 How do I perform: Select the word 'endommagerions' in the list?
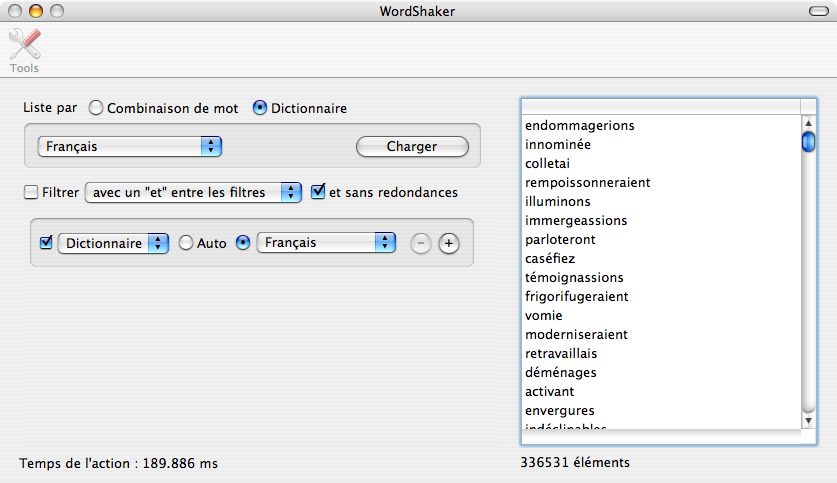580,125
